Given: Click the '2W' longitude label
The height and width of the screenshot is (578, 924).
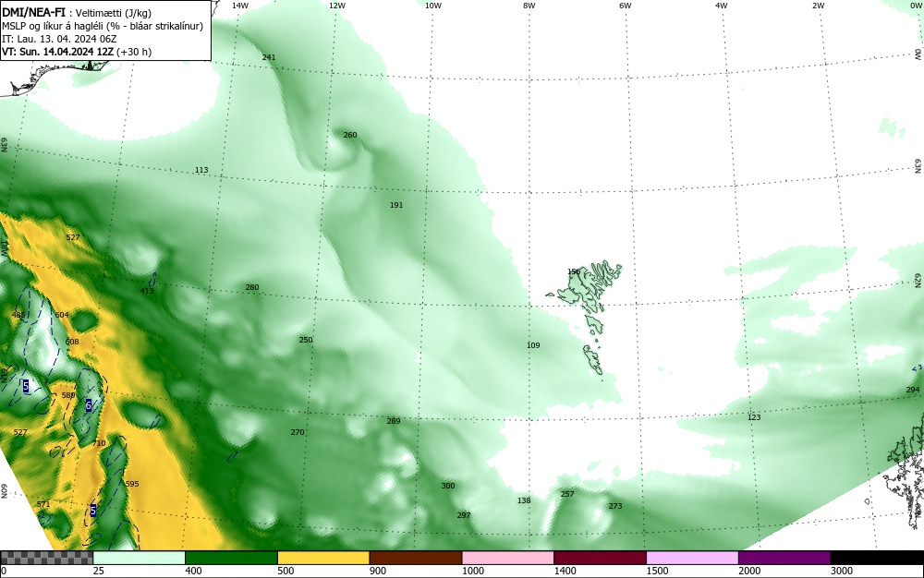Looking at the screenshot, I should (x=819, y=6).
